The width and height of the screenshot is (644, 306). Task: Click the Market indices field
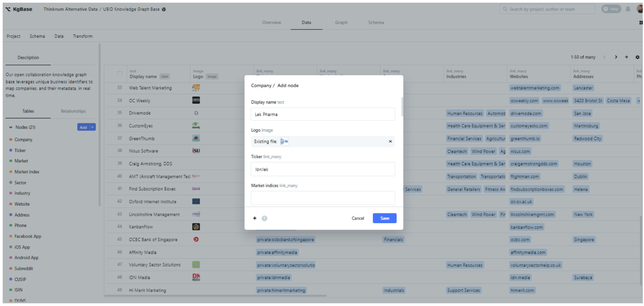(x=323, y=198)
